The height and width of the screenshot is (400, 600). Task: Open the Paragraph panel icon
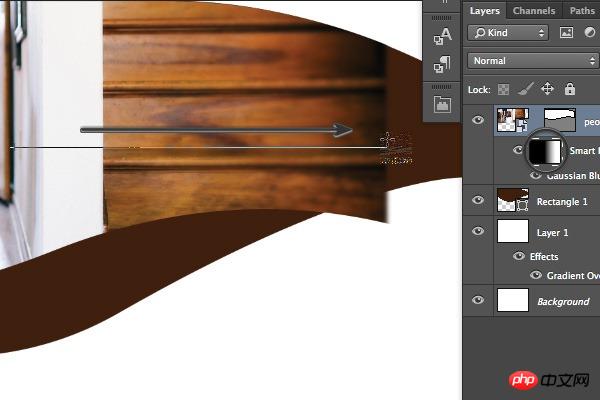[x=442, y=64]
